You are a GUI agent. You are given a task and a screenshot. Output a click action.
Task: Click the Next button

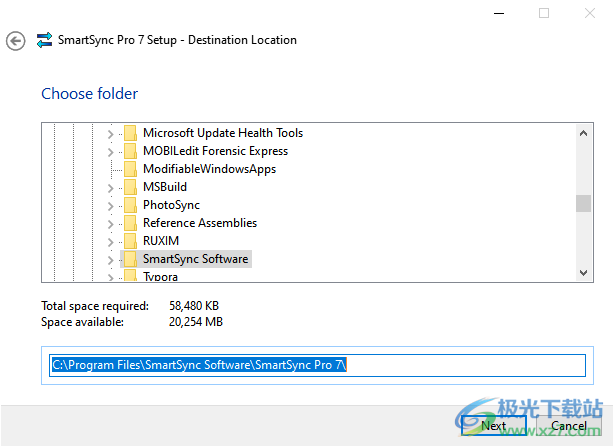[x=493, y=425]
